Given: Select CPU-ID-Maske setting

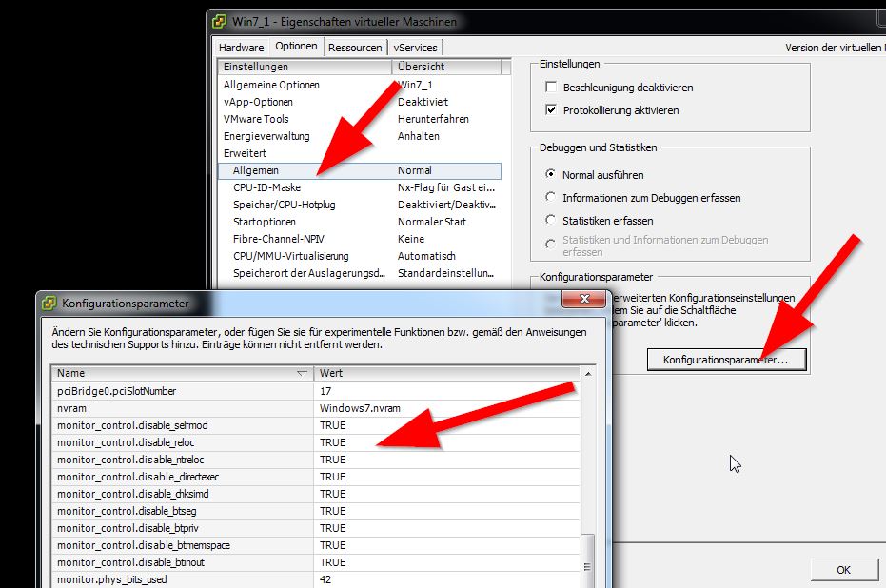Looking at the screenshot, I should pyautogui.click(x=266, y=187).
